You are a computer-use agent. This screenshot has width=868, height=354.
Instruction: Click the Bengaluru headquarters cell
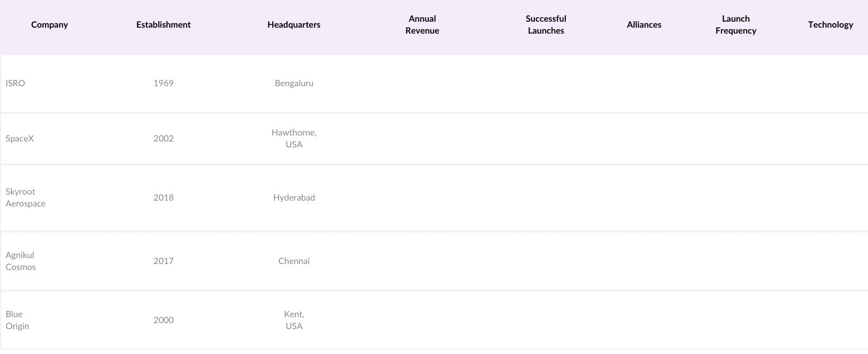point(293,83)
